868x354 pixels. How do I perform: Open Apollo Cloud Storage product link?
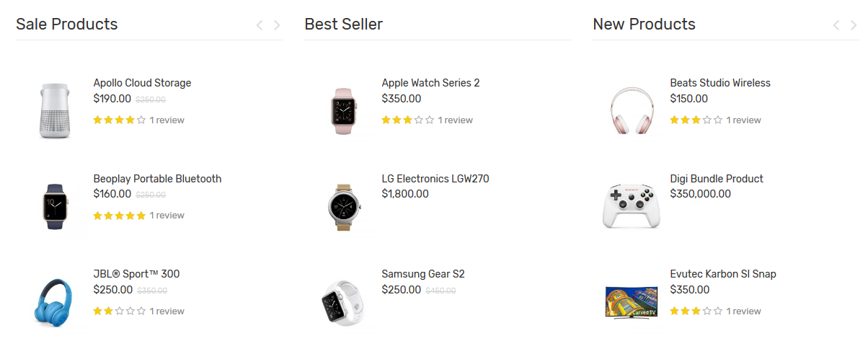tap(142, 83)
